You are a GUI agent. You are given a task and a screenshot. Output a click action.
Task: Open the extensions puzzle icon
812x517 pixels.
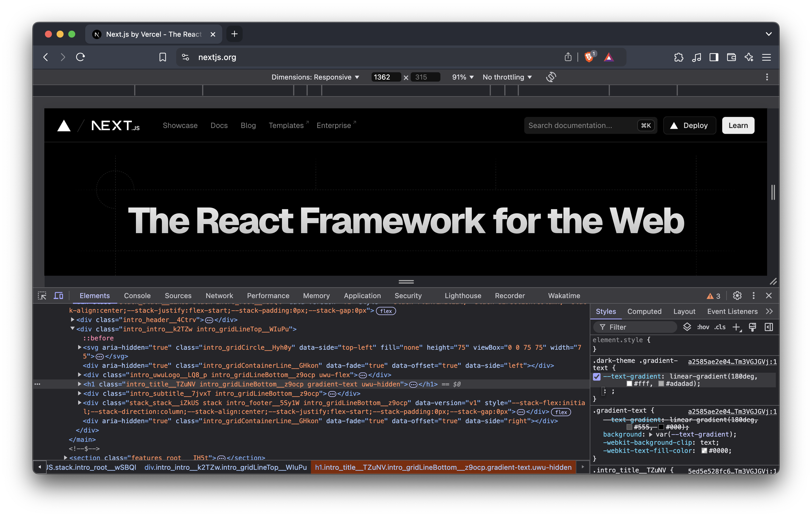pyautogui.click(x=678, y=57)
